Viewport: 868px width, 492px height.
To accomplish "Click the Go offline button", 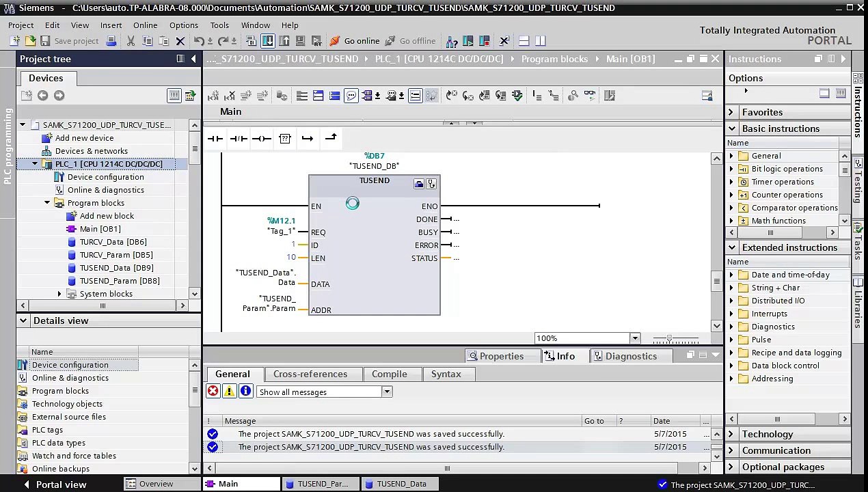I will [x=410, y=41].
